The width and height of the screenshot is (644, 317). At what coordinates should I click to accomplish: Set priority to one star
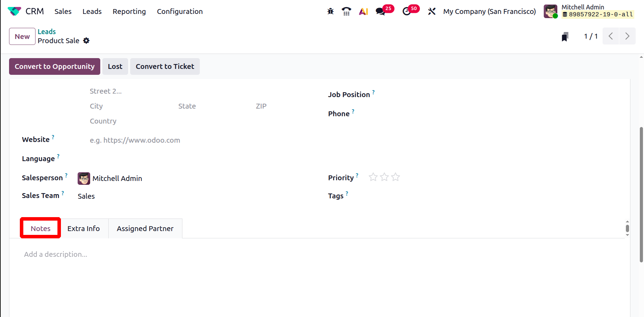[373, 177]
